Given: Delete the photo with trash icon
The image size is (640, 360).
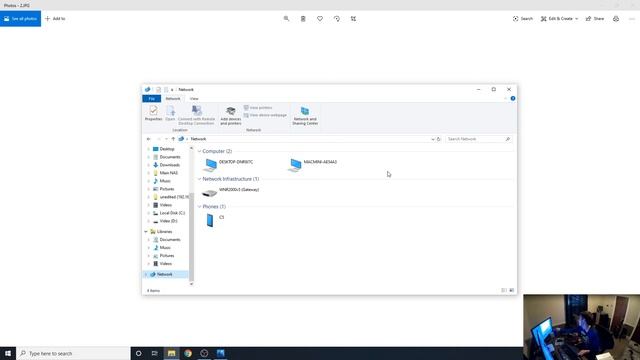Looking at the screenshot, I should coord(303,19).
